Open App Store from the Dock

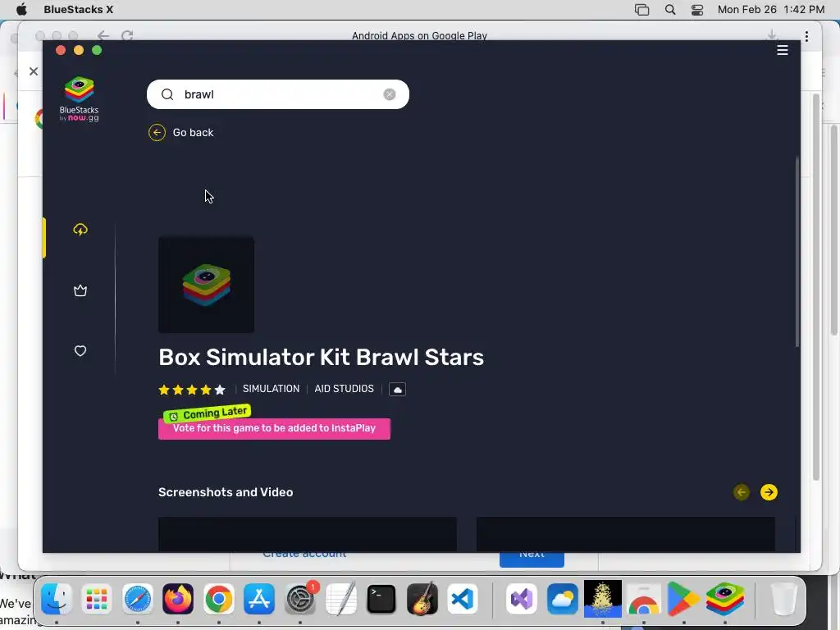[259, 599]
